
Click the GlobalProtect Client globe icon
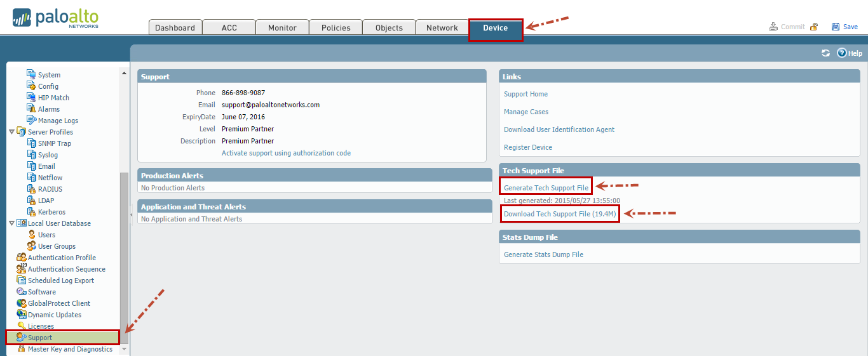tap(22, 303)
